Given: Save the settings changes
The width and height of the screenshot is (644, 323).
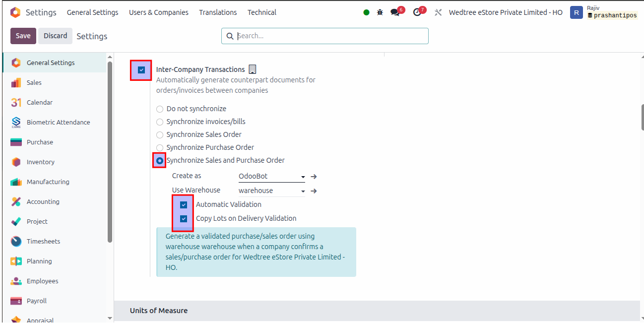Looking at the screenshot, I should click(x=23, y=36).
